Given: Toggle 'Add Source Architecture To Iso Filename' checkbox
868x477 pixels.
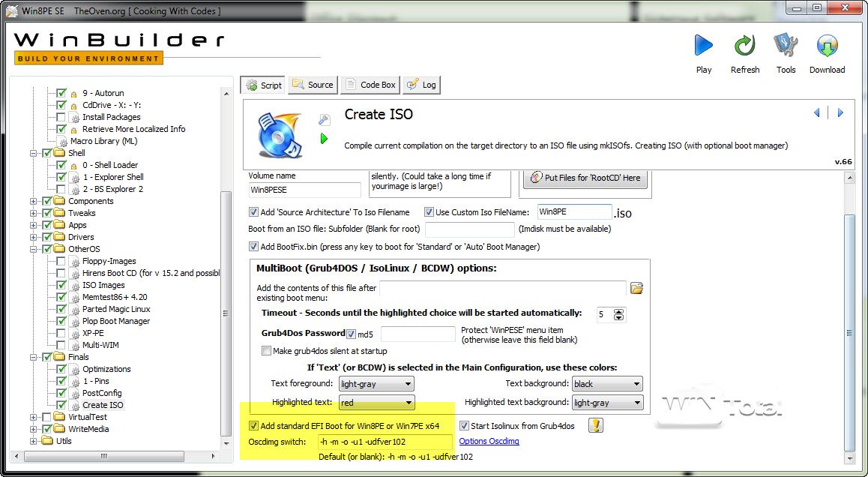Looking at the screenshot, I should pos(253,212).
